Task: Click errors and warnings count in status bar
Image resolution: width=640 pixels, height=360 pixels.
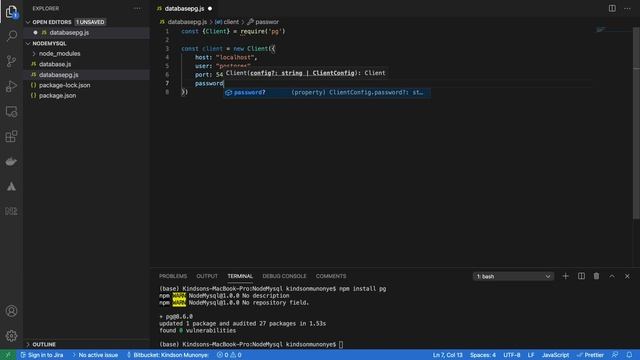Action: pyautogui.click(x=229, y=355)
